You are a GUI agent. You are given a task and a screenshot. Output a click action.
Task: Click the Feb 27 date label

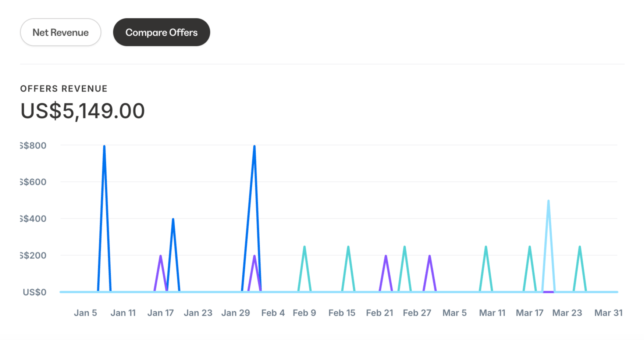[417, 313]
